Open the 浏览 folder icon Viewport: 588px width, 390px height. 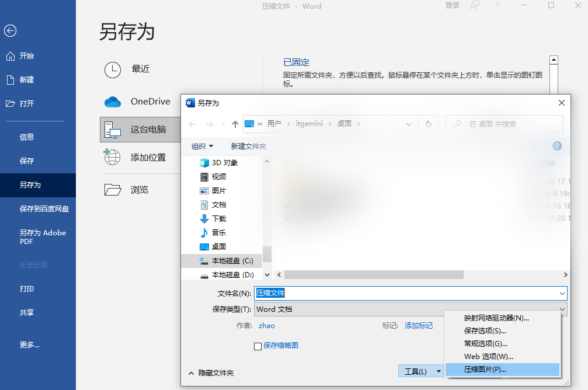coord(111,189)
